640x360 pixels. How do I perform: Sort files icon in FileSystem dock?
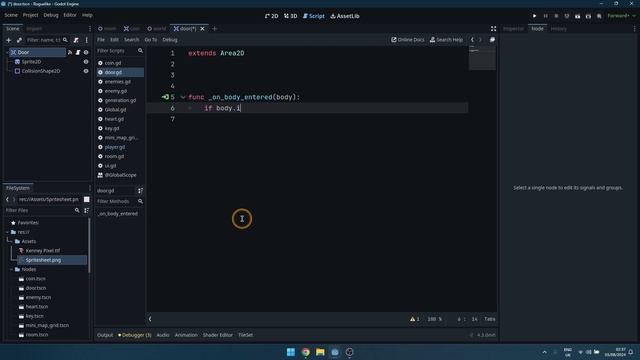point(87,210)
